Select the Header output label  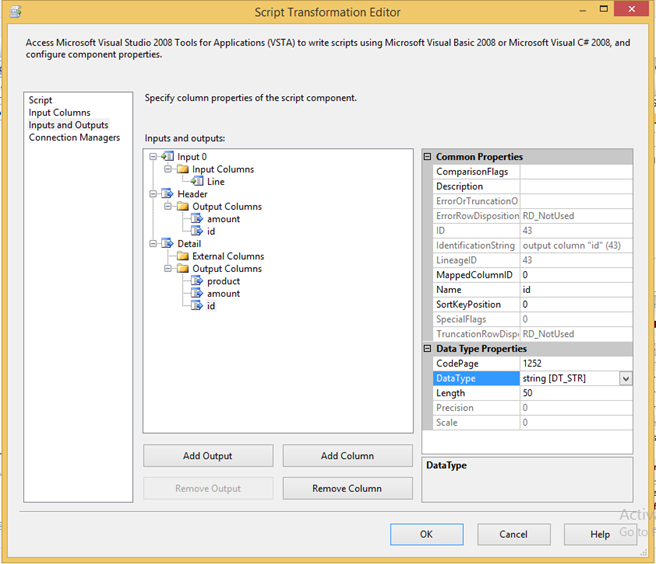(x=192, y=194)
